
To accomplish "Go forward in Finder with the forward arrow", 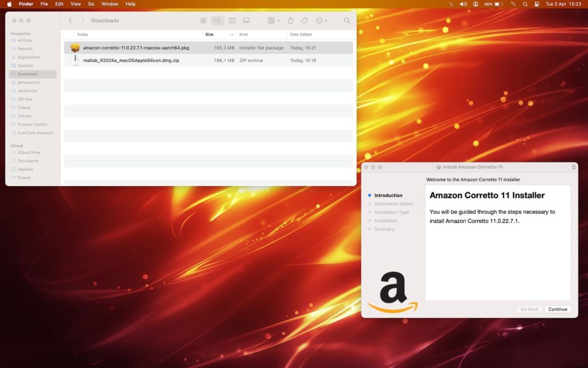I will 83,21.
